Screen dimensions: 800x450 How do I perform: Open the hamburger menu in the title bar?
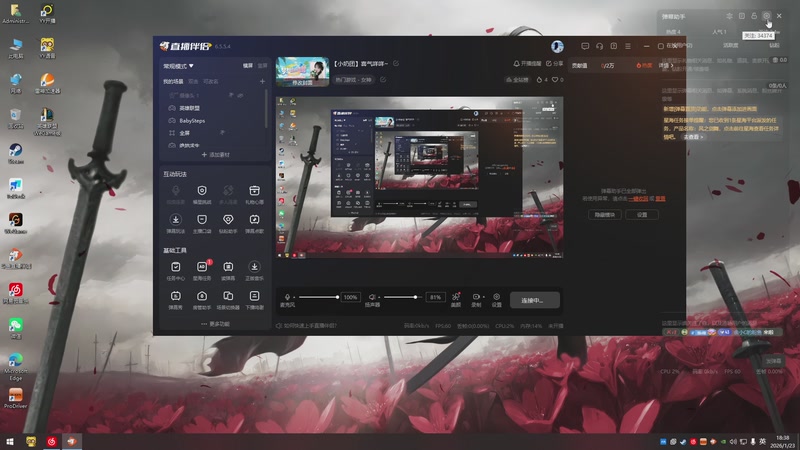click(x=628, y=46)
